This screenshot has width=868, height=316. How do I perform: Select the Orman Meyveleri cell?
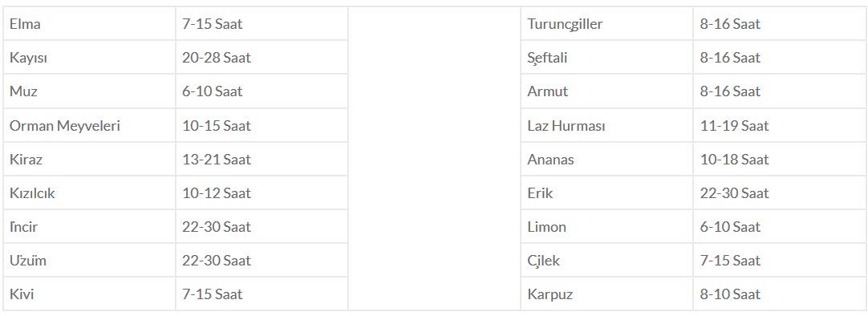click(x=89, y=126)
